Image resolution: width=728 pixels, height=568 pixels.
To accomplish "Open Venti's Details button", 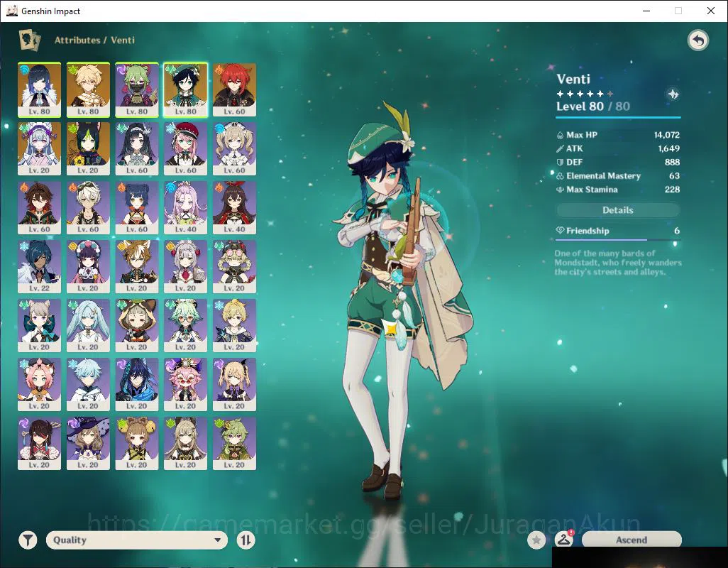I will (617, 210).
